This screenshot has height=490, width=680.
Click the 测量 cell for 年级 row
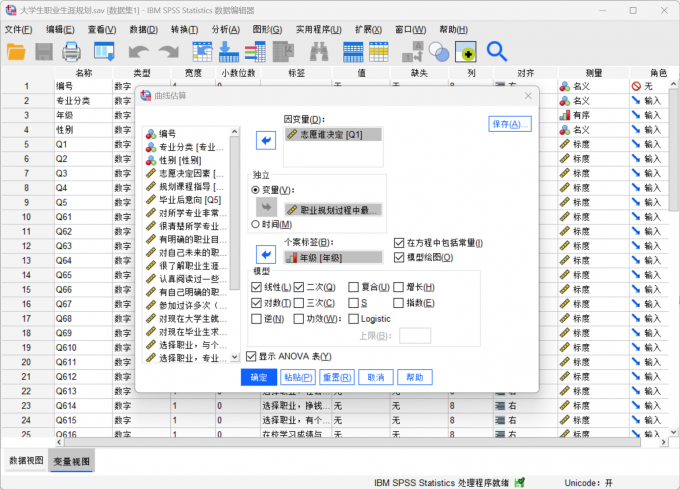pyautogui.click(x=593, y=115)
